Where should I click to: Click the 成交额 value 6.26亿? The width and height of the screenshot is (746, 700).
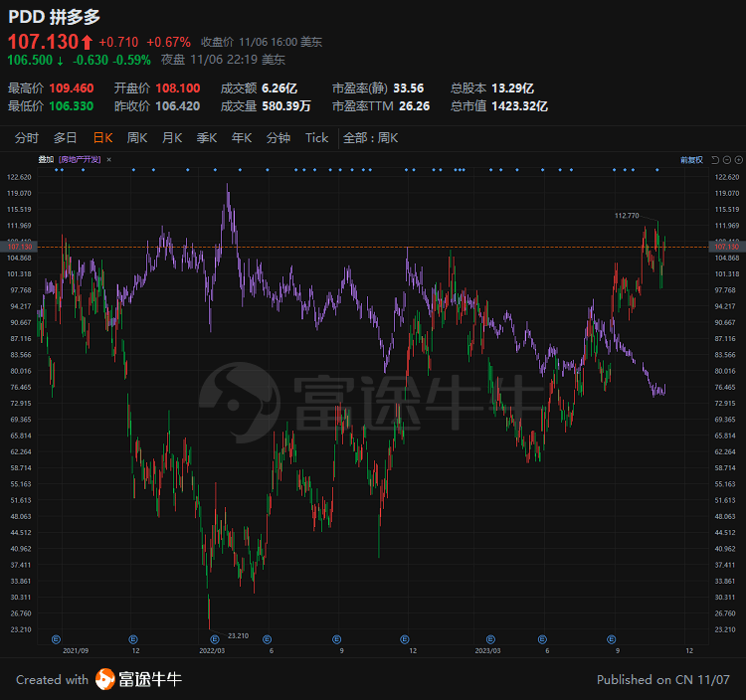click(x=280, y=88)
